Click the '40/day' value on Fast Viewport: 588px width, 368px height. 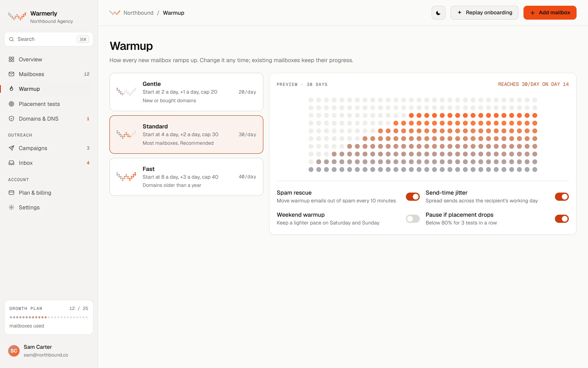[x=247, y=177]
